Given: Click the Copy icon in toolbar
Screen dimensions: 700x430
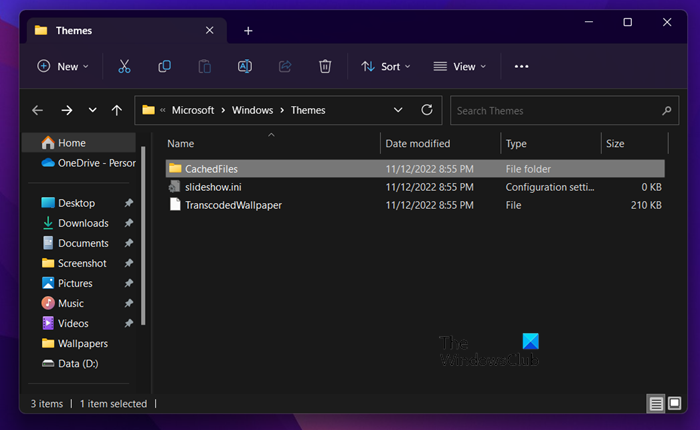Looking at the screenshot, I should (164, 66).
